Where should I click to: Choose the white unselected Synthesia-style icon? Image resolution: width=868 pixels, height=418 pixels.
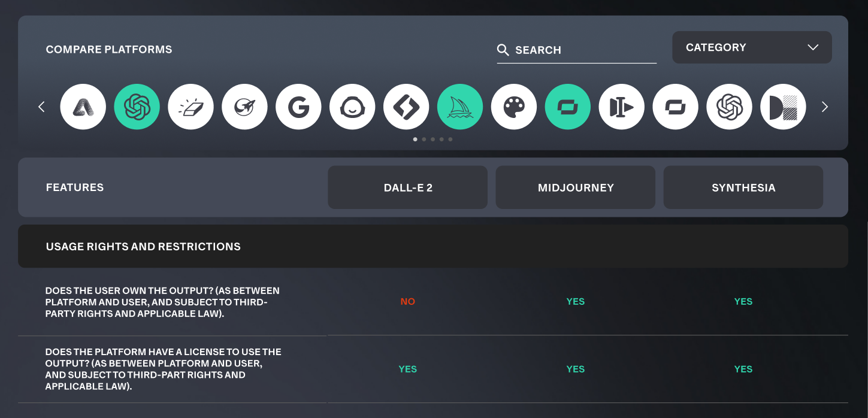pos(676,107)
